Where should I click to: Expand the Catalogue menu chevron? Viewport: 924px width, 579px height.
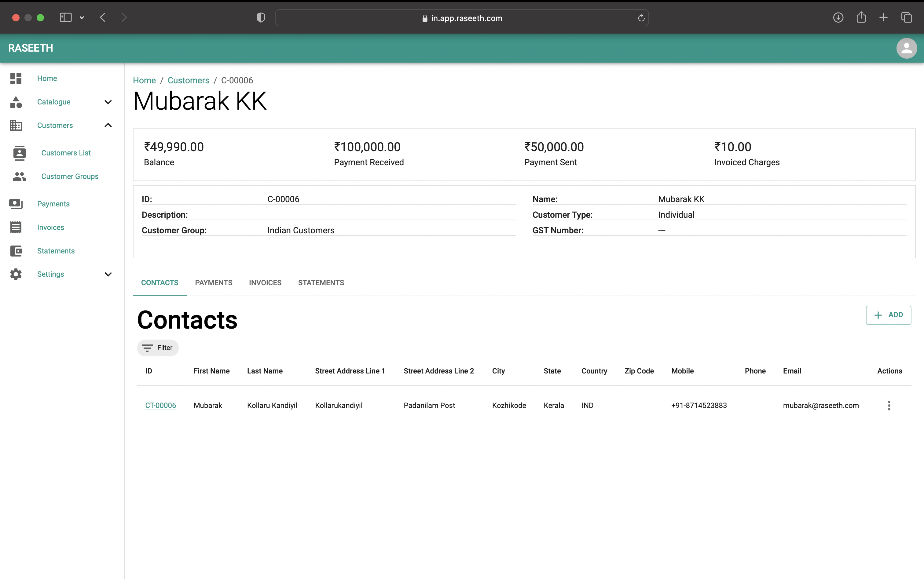[108, 102]
